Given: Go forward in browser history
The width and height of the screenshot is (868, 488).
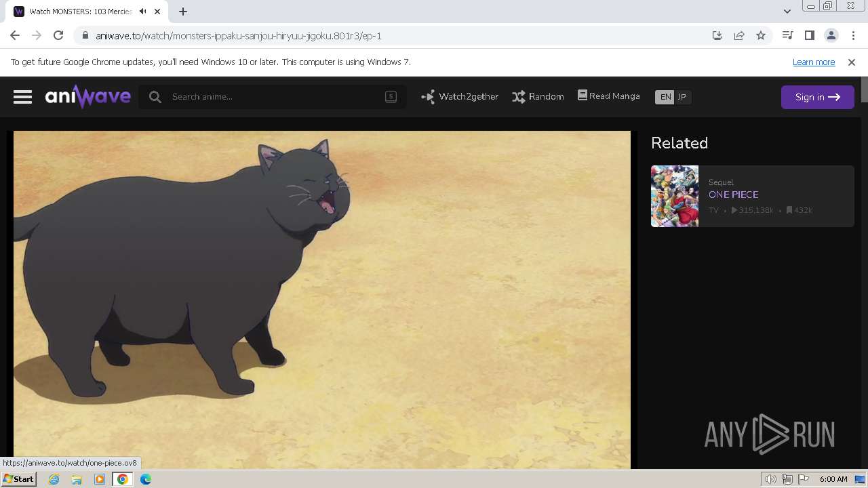Looking at the screenshot, I should pyautogui.click(x=37, y=35).
